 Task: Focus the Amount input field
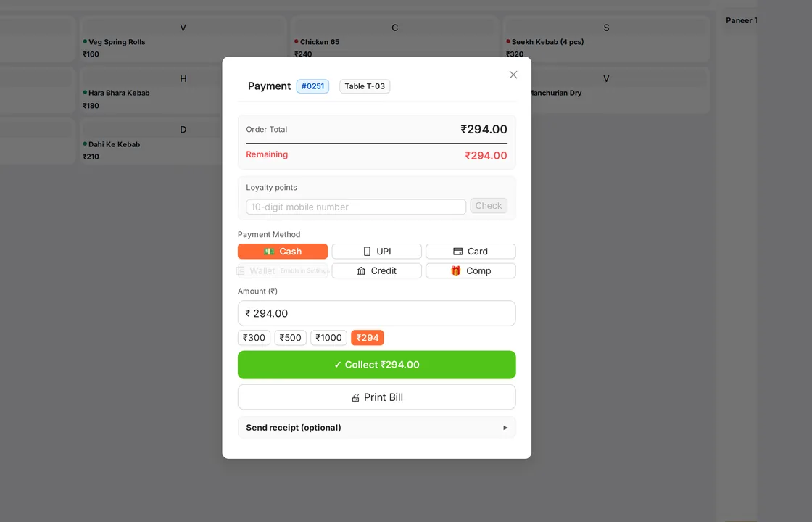(376, 313)
